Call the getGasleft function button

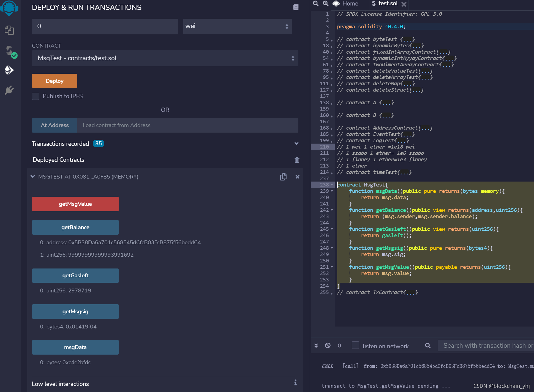75,276
